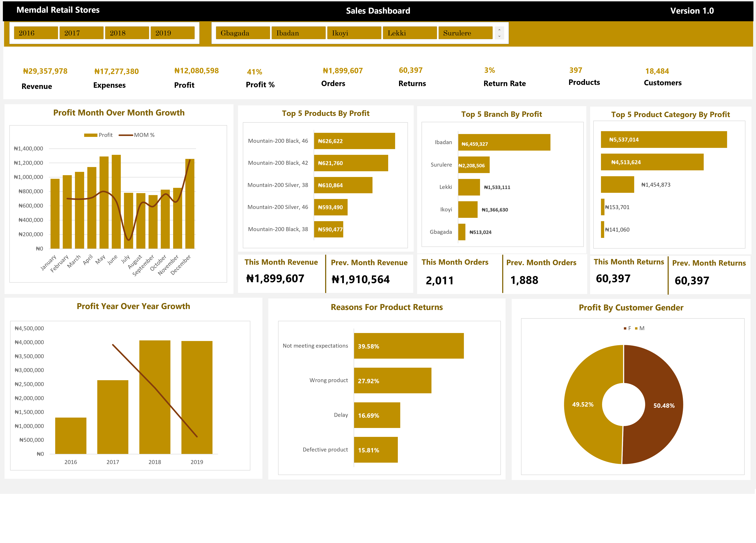Viewport: 756px width, 543px height.
Task: Click the Surulere branch profit bar
Action: [x=474, y=165]
